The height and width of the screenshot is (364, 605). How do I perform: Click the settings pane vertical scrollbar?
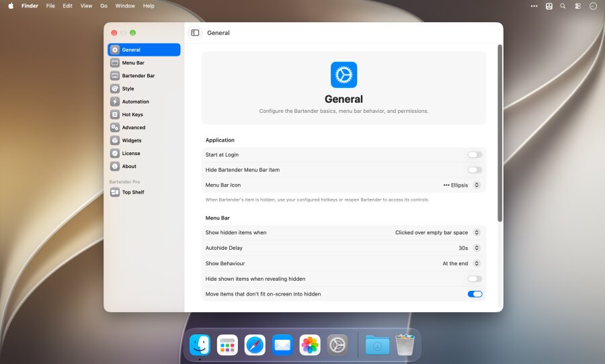499,133
